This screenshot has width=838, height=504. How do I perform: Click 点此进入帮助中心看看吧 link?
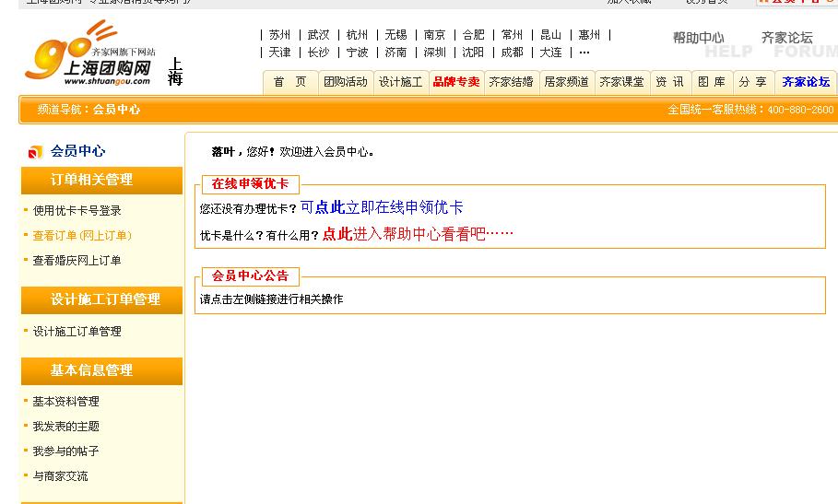[x=418, y=234]
